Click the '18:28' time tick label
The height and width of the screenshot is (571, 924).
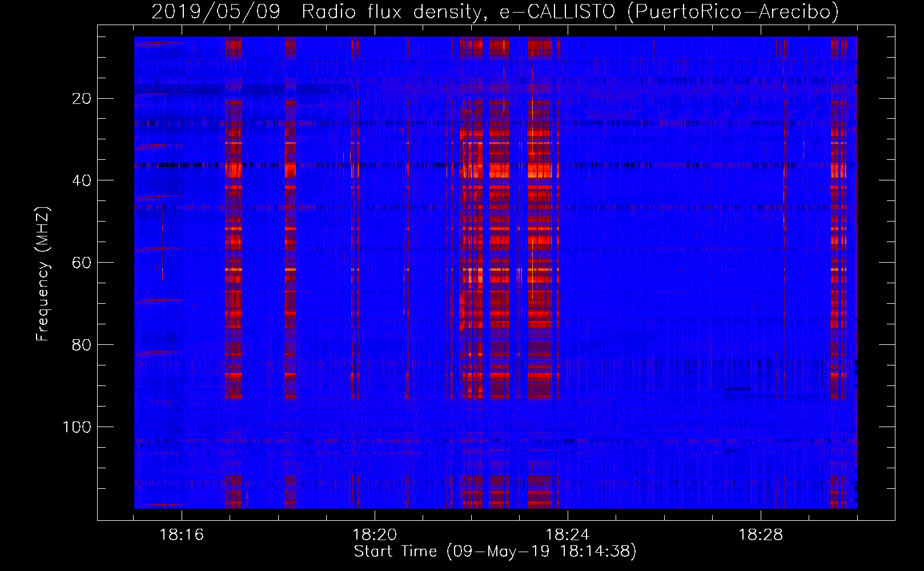click(761, 535)
